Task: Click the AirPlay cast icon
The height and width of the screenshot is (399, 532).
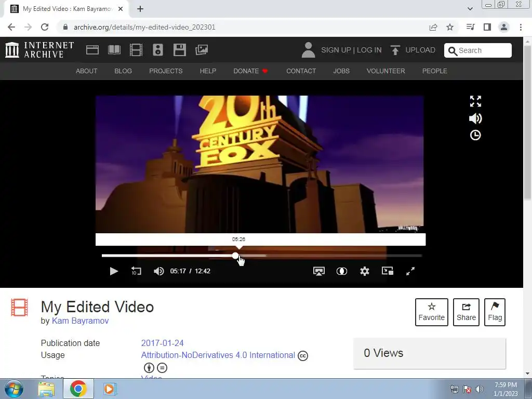Action: (318, 271)
